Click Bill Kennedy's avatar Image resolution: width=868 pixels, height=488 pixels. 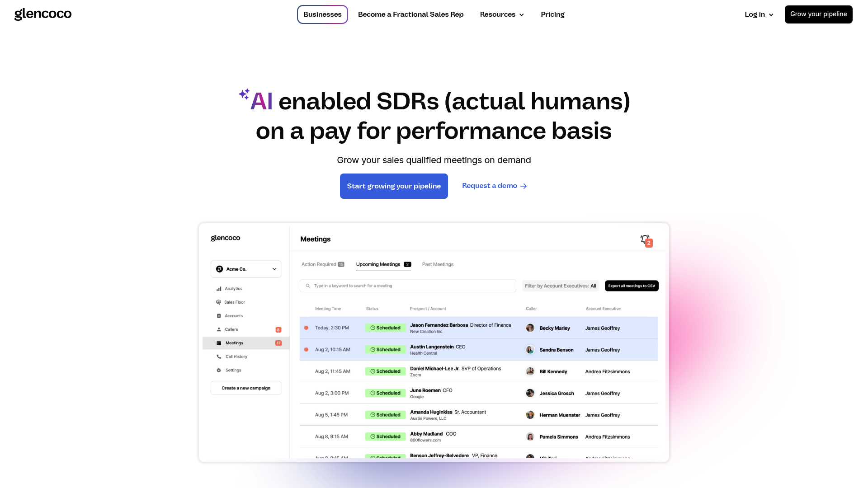point(530,371)
